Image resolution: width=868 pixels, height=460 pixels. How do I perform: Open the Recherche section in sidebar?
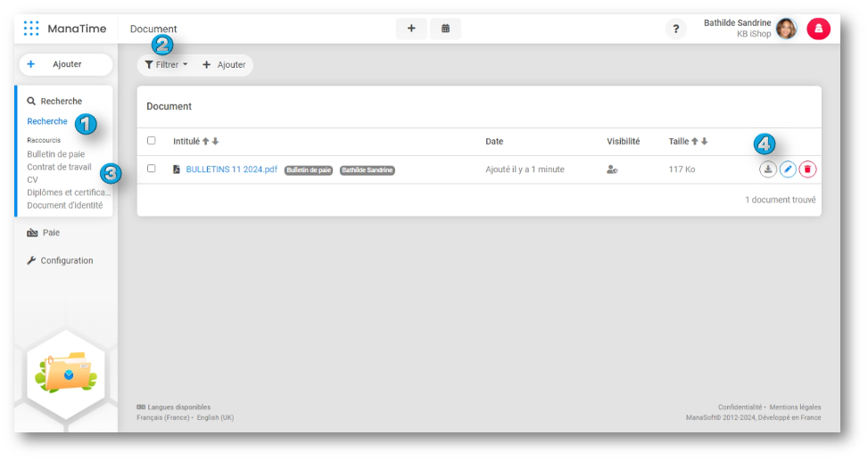[x=54, y=101]
